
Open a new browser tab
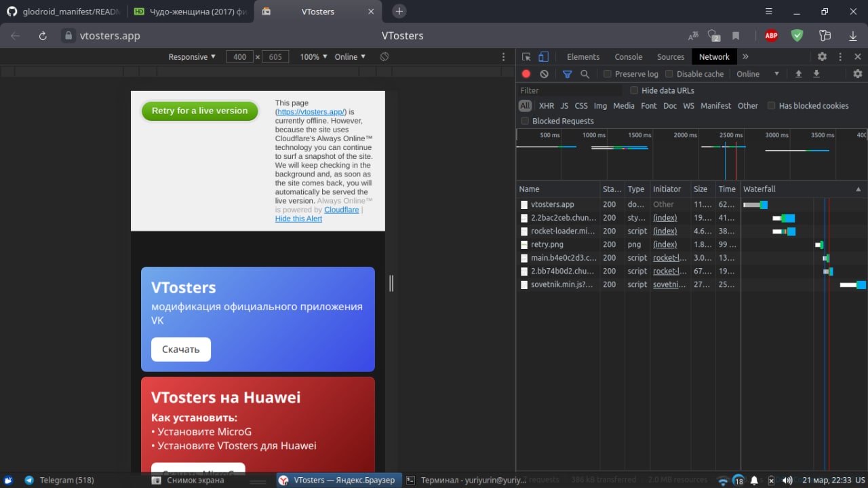(x=399, y=12)
